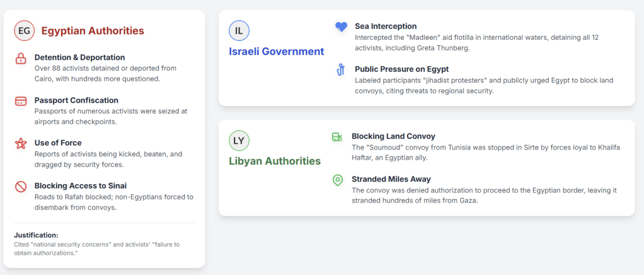The width and height of the screenshot is (644, 275).
Task: Select the star icon for Use of Force
Action: [x=21, y=144]
